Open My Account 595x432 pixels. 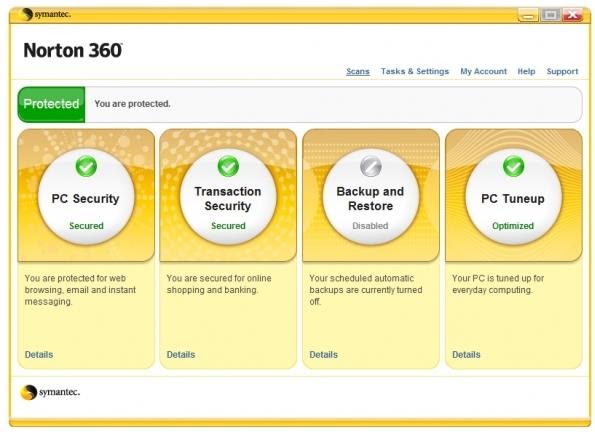(x=483, y=71)
